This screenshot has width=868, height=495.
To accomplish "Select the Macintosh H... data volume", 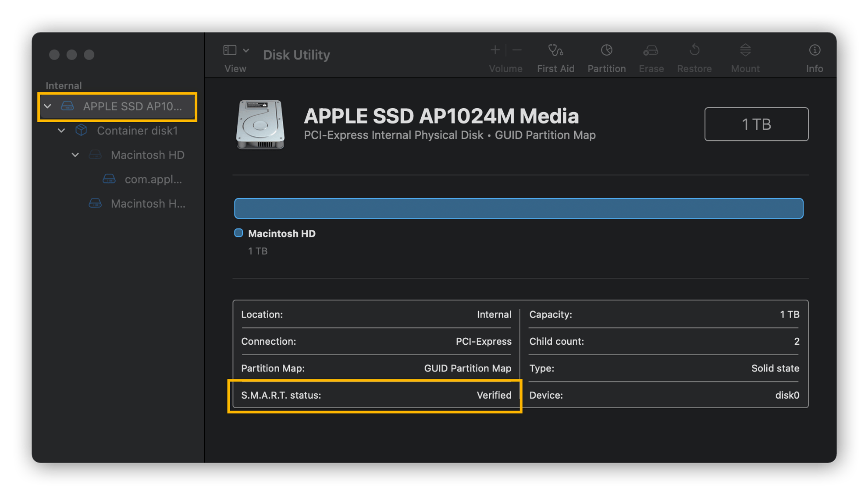I will click(147, 204).
